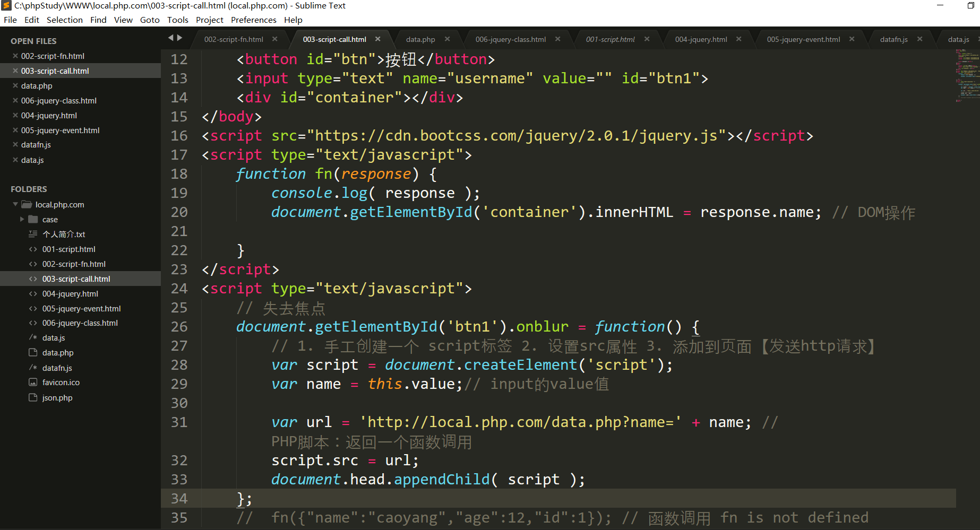
Task: Click the previous tab arrow icon
Action: 171,38
